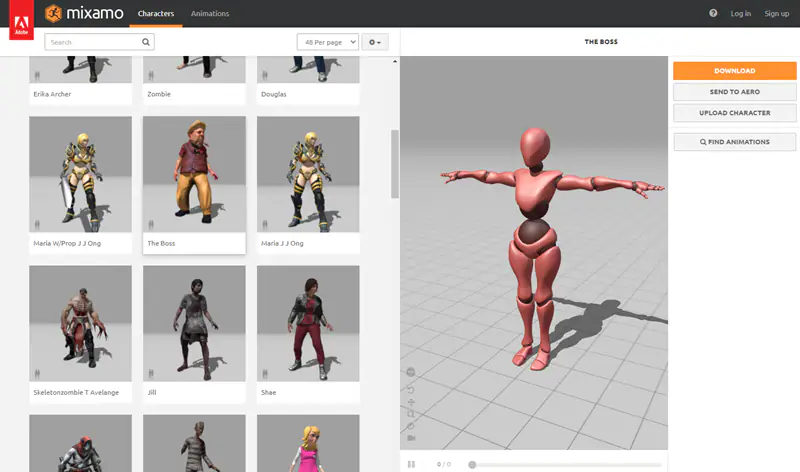Click the Send to Aero button
Viewport: 800px width, 472px height.
[735, 92]
